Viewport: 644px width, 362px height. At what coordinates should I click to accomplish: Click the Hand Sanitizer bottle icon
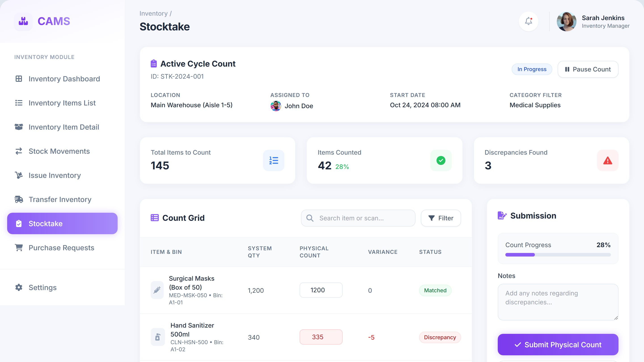(158, 337)
